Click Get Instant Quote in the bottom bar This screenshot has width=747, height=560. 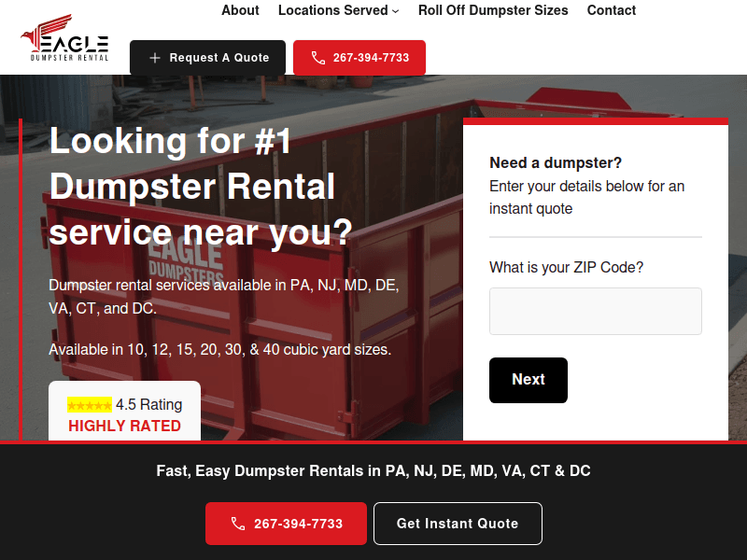[458, 524]
